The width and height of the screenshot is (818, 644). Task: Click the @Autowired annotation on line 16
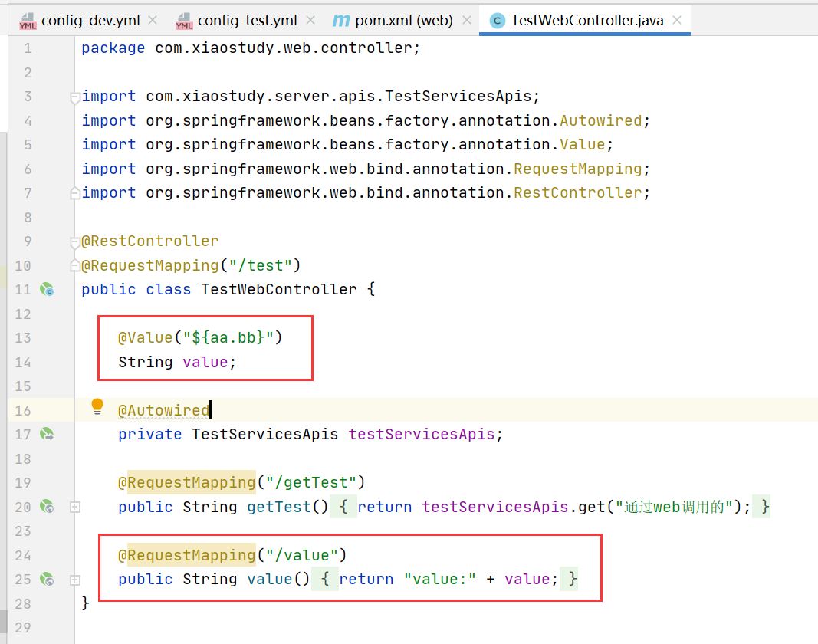[x=164, y=410]
